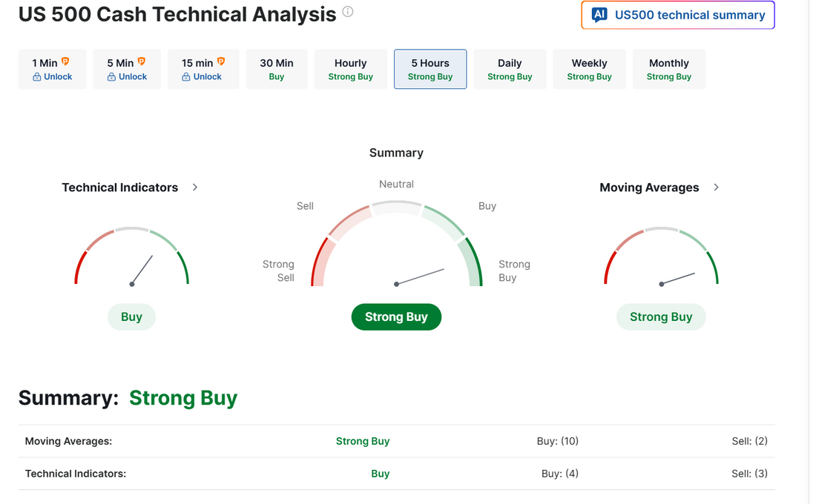Select the 5 Hours timeframe tab
816x504 pixels.
430,69
